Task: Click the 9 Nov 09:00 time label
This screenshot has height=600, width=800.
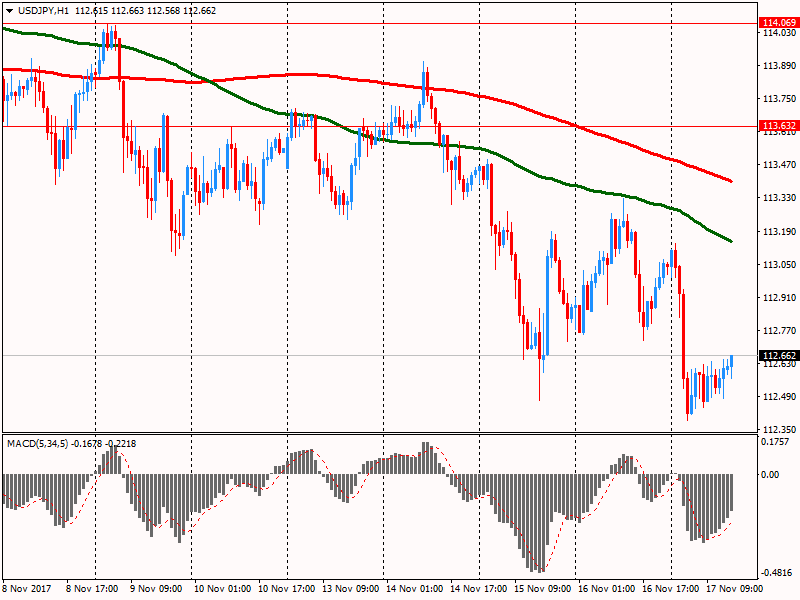Action: pyautogui.click(x=156, y=588)
